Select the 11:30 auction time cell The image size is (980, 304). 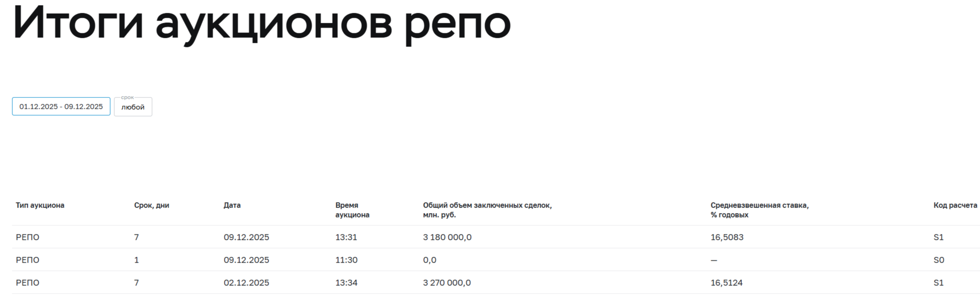[346, 260]
